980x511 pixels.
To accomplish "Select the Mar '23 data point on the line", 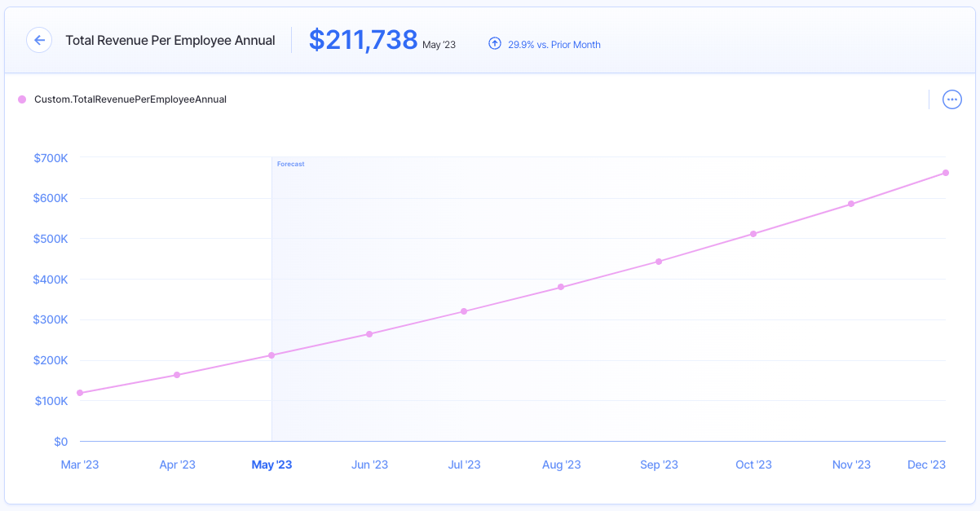I will pyautogui.click(x=80, y=393).
